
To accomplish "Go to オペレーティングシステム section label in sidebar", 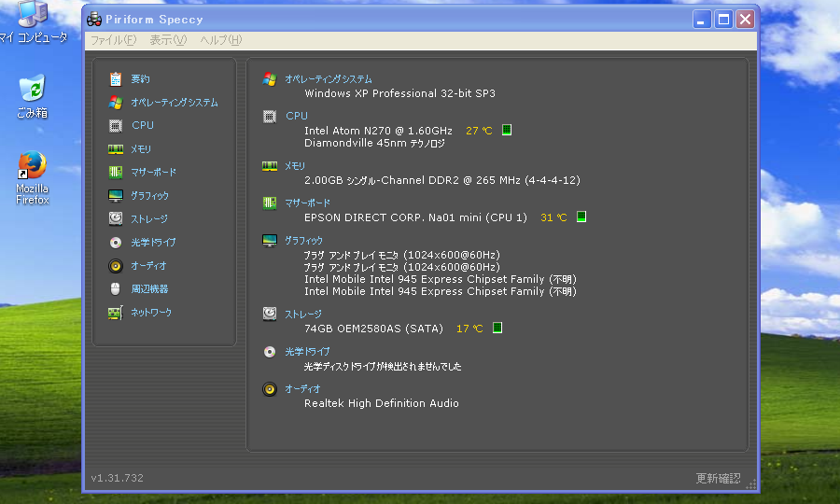I will (175, 103).
